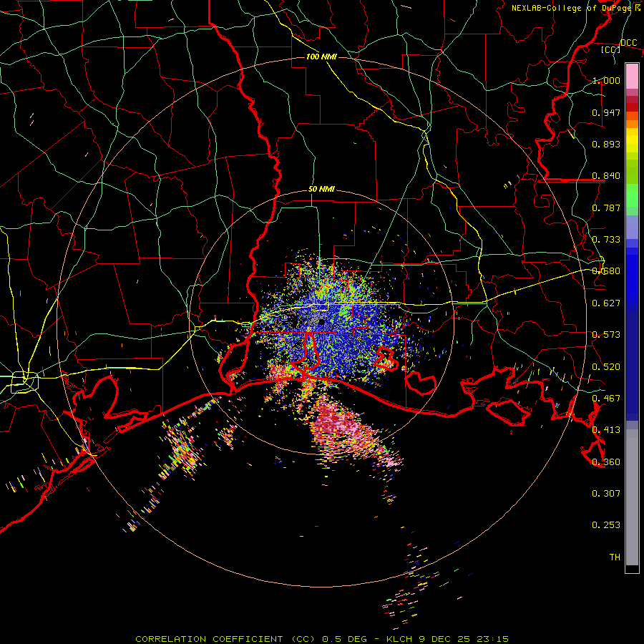
Task: Click the 50 NMI range ring label
Action: pyautogui.click(x=321, y=190)
